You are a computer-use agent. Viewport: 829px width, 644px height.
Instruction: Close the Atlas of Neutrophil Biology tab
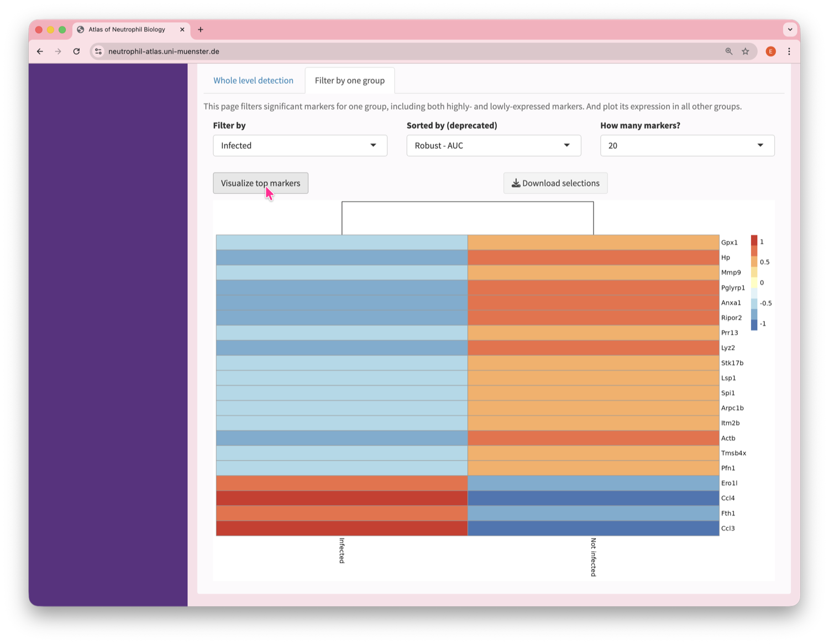[x=182, y=30]
